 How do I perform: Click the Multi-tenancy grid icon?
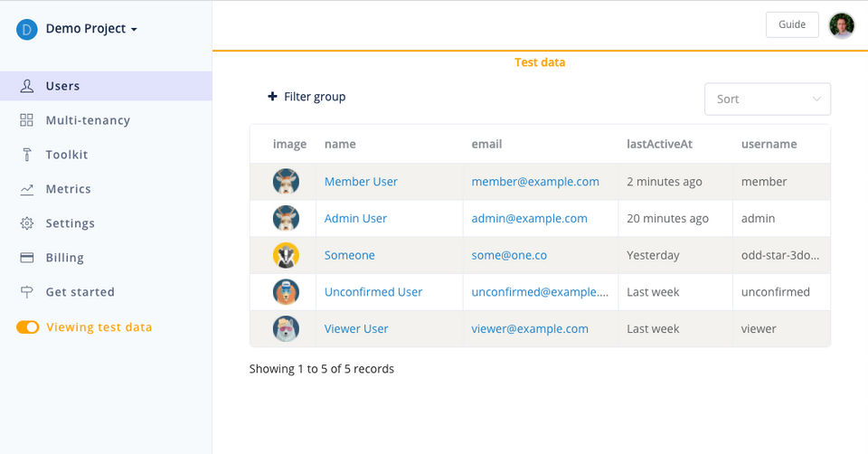pyautogui.click(x=27, y=120)
